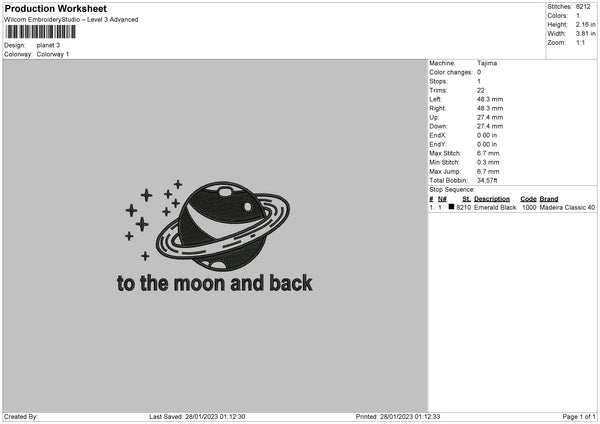This screenshot has height=424, width=600.
Task: Click the 'Page 1 of 1' indicator
Action: 579,417
